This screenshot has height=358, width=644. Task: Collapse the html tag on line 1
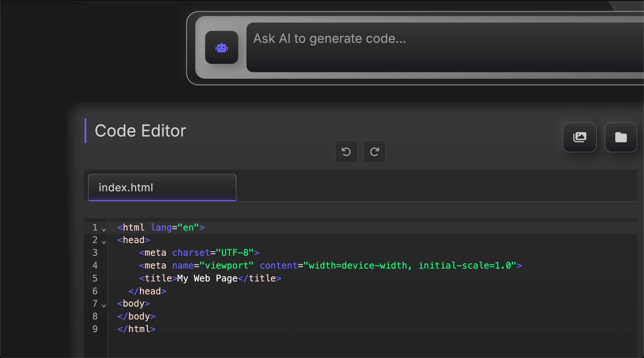click(x=104, y=229)
